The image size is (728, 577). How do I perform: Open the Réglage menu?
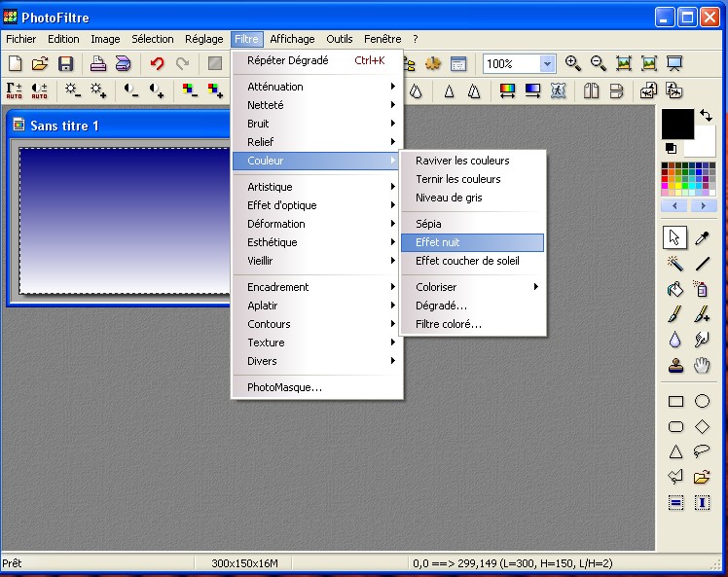click(203, 39)
